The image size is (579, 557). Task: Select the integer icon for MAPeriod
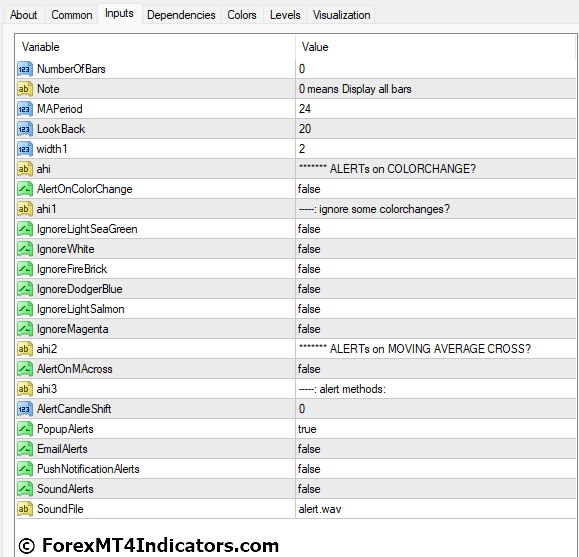coord(25,109)
